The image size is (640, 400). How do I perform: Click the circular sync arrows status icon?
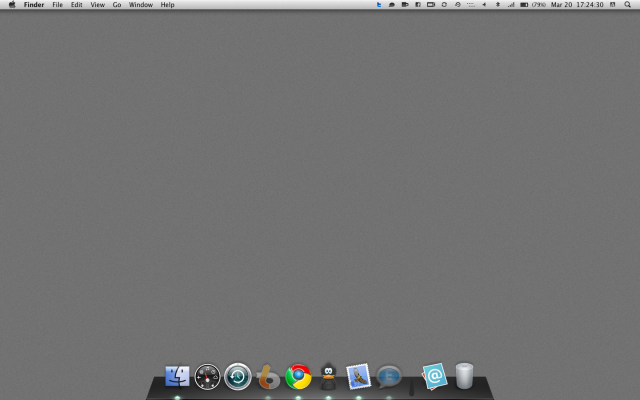coord(444,4)
